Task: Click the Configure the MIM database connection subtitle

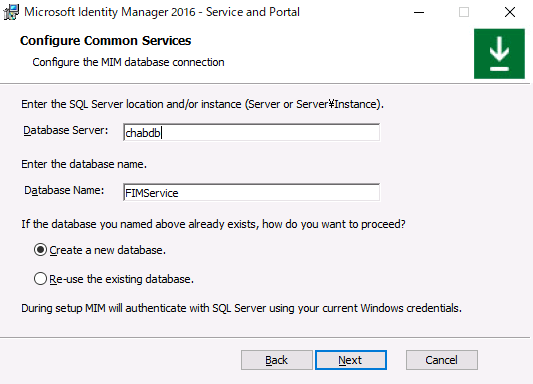Action: [x=128, y=63]
